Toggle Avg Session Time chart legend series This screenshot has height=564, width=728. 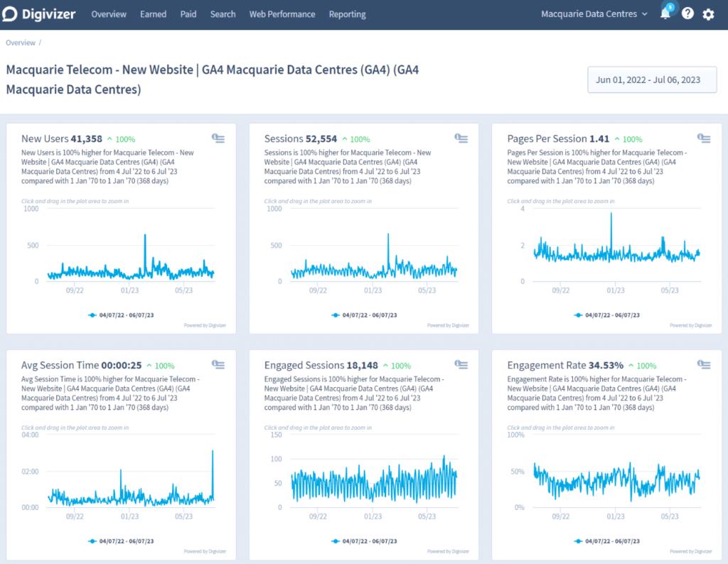coord(121,541)
